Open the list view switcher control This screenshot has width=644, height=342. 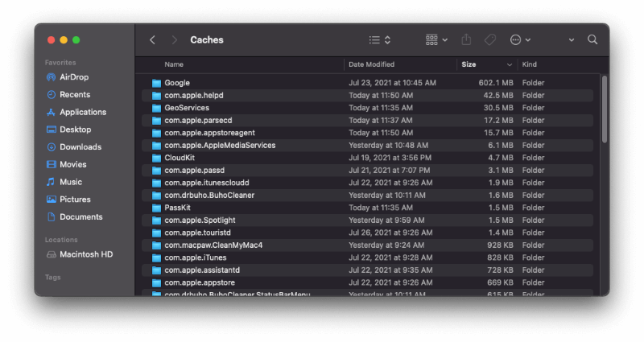coord(379,39)
